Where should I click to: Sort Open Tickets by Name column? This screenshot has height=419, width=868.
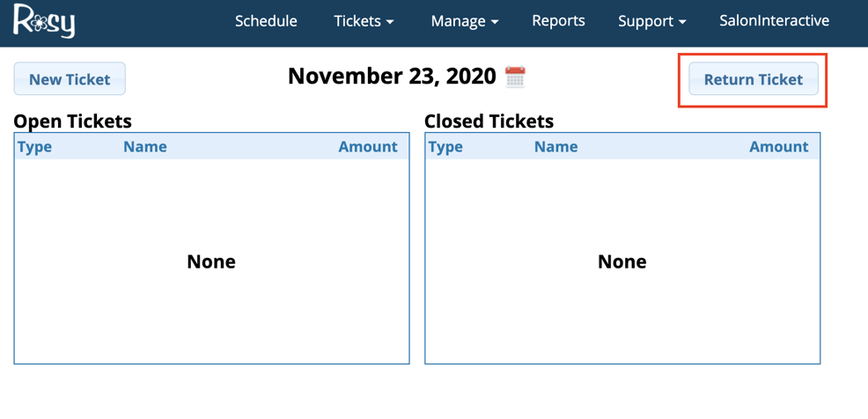tap(145, 147)
